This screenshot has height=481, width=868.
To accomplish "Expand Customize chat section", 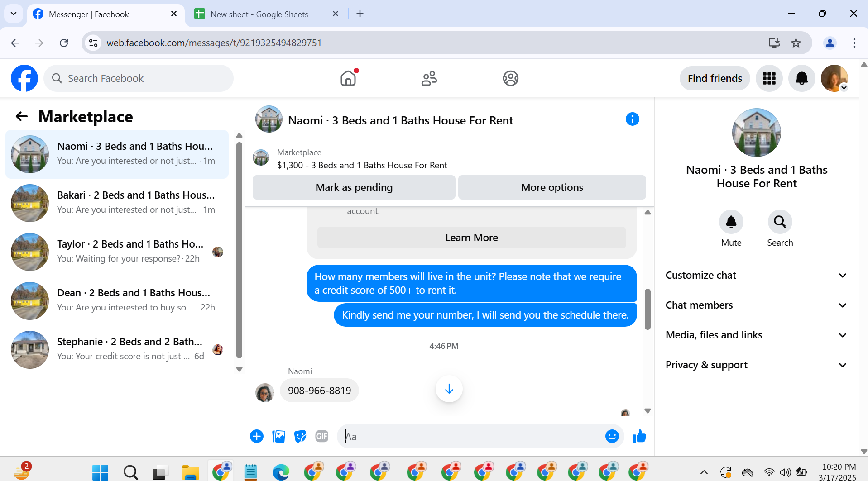I will [x=756, y=275].
